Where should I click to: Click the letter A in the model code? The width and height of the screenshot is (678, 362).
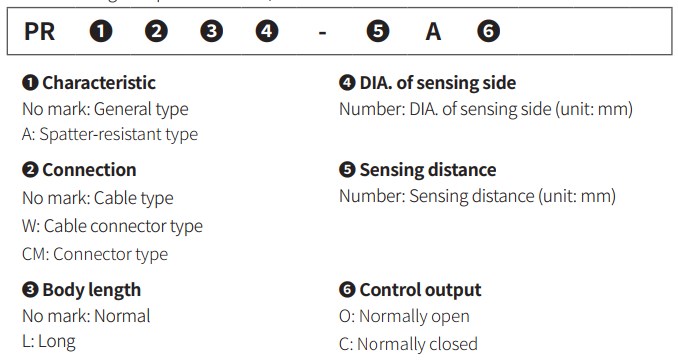tap(433, 32)
